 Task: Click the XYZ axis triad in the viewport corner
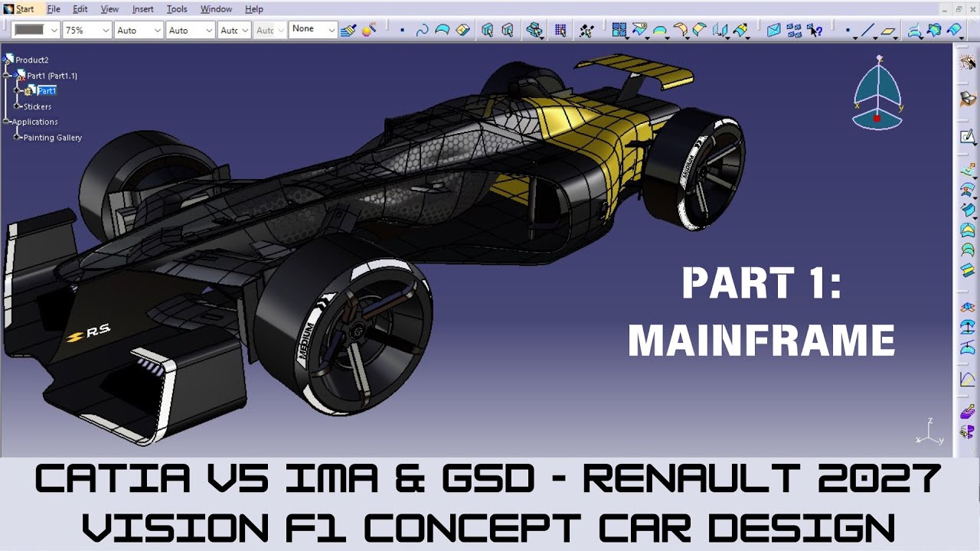pyautogui.click(x=929, y=432)
